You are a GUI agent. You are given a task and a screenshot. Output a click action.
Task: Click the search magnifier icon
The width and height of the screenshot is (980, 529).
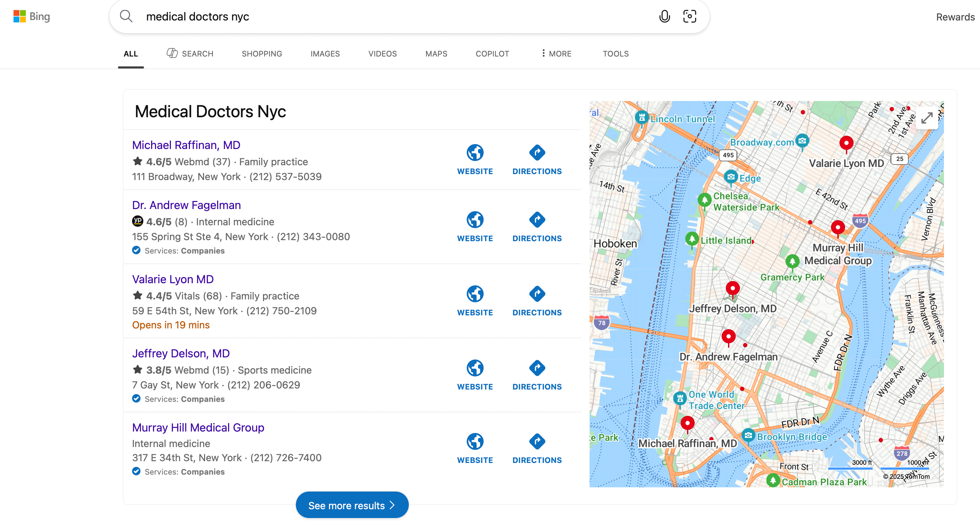pos(126,16)
